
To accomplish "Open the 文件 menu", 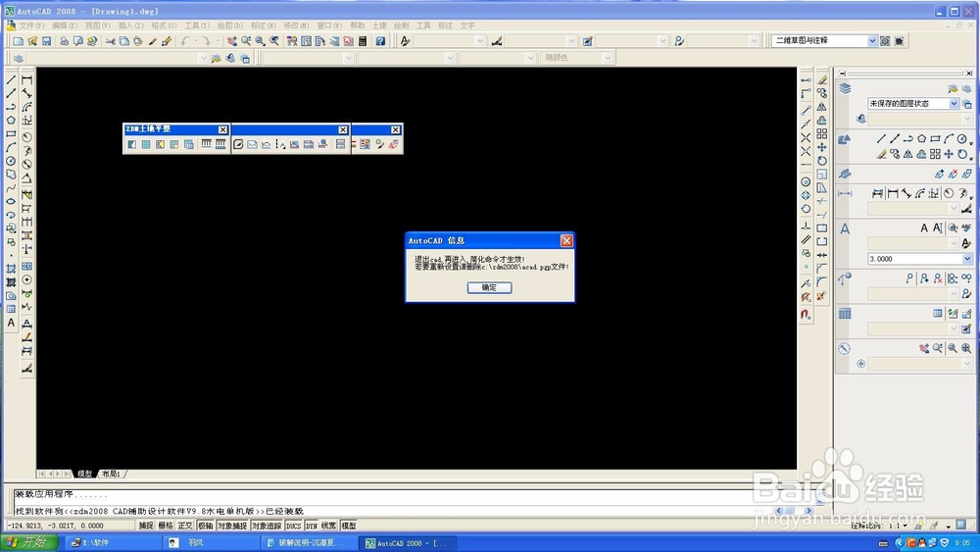I will [31, 25].
